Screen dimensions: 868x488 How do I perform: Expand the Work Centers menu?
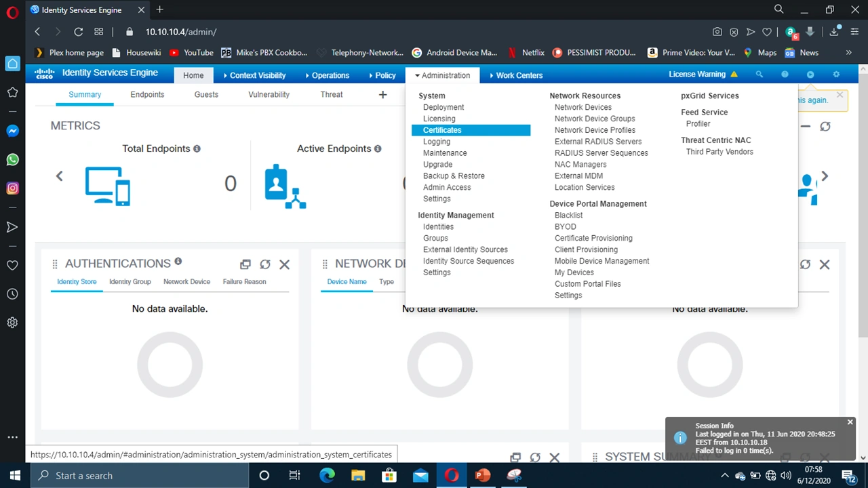pos(516,75)
